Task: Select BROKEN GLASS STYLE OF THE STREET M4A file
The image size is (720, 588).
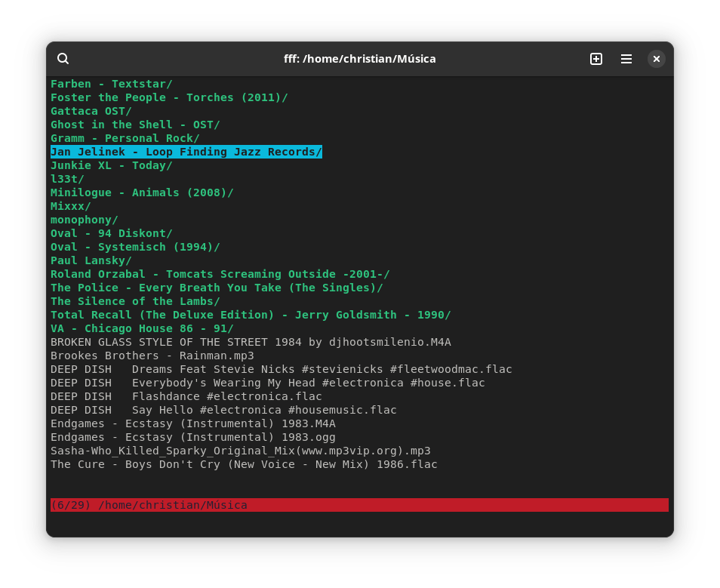Action: tap(251, 342)
